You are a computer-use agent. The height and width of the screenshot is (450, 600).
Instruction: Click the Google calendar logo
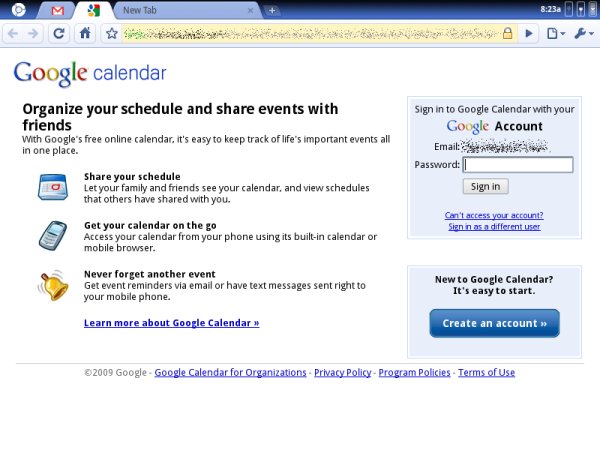pos(90,73)
